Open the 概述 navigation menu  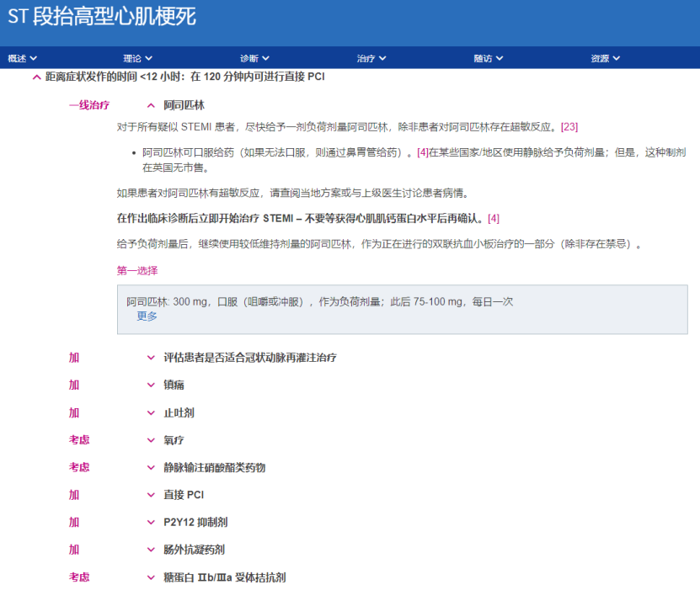pos(22,58)
